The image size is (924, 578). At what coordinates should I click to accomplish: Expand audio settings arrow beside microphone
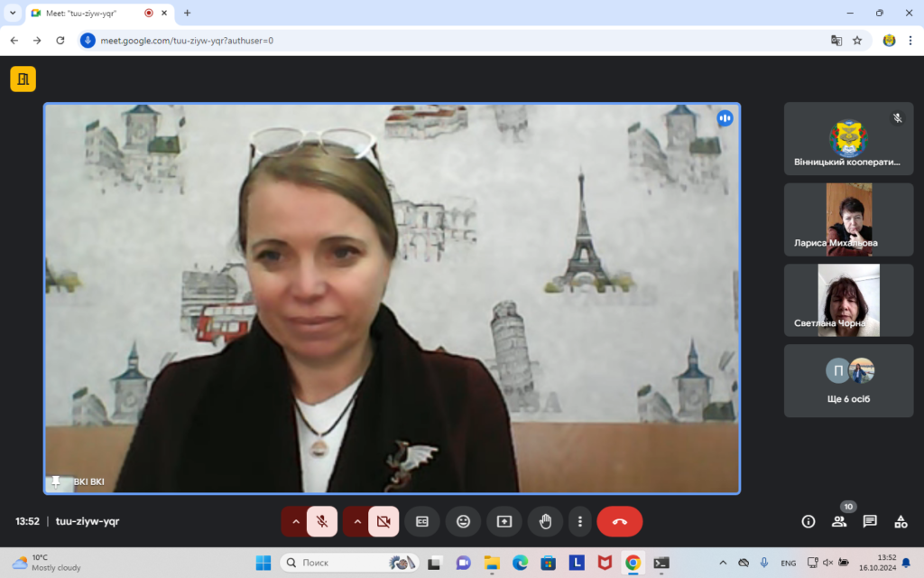(295, 521)
